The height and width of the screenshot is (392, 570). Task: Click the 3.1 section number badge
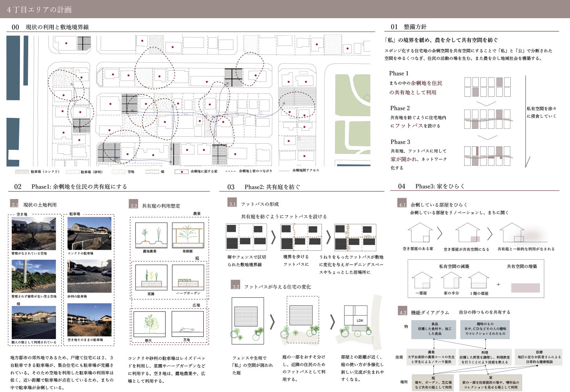(232, 202)
